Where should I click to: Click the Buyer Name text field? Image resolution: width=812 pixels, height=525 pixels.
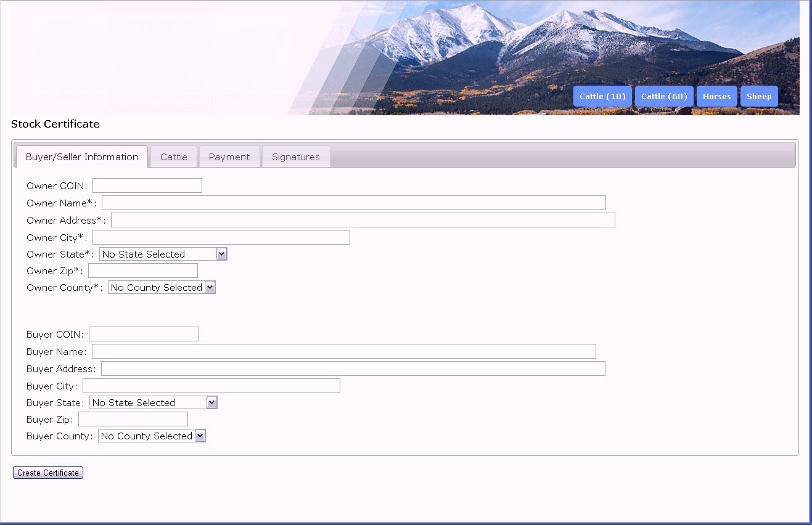click(x=343, y=351)
